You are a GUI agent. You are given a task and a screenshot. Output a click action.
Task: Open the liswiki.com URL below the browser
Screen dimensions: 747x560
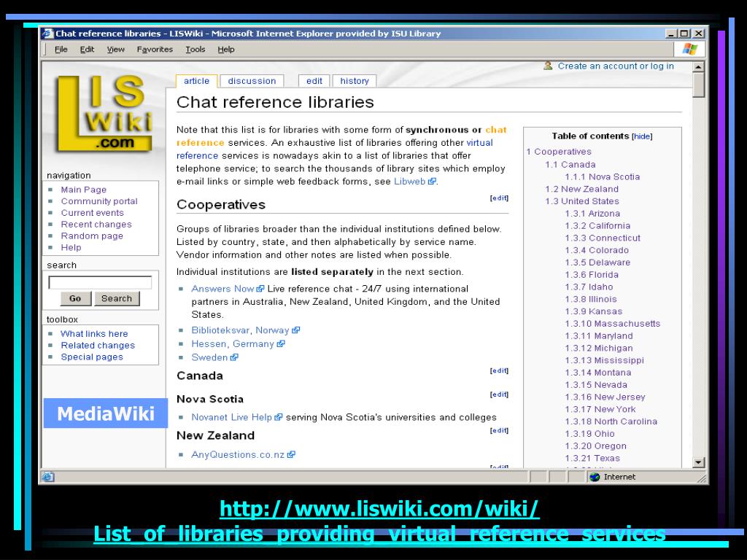click(379, 521)
